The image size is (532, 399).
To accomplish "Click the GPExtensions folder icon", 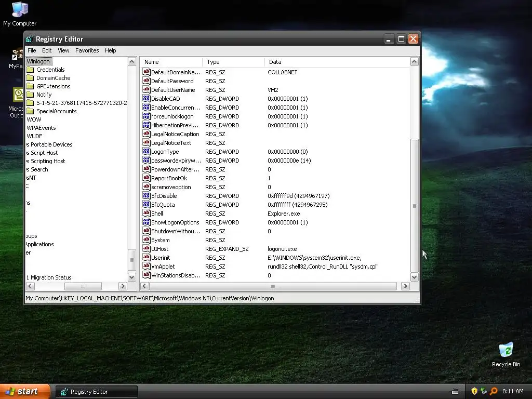I will (x=30, y=86).
